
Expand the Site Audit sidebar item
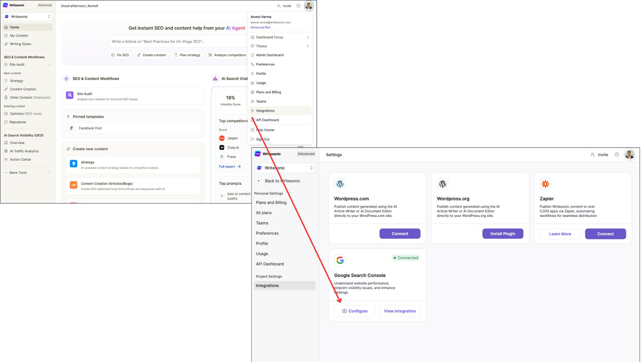[49, 65]
